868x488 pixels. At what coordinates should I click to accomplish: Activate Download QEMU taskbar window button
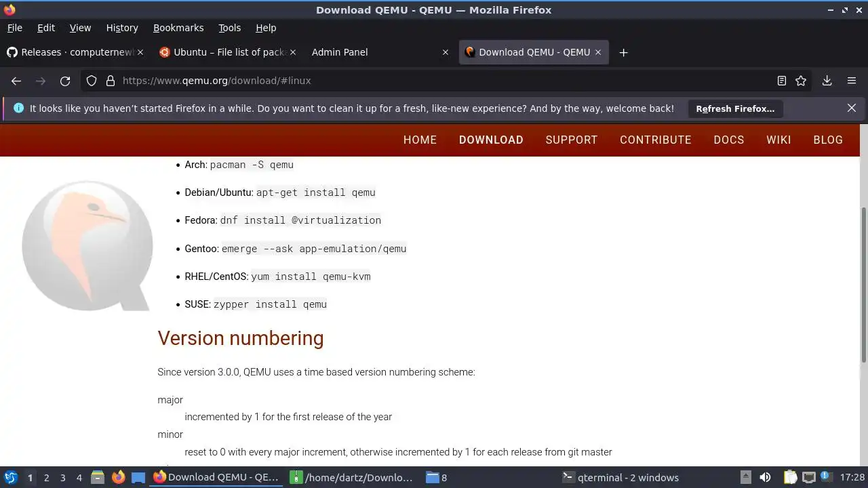[217, 477]
